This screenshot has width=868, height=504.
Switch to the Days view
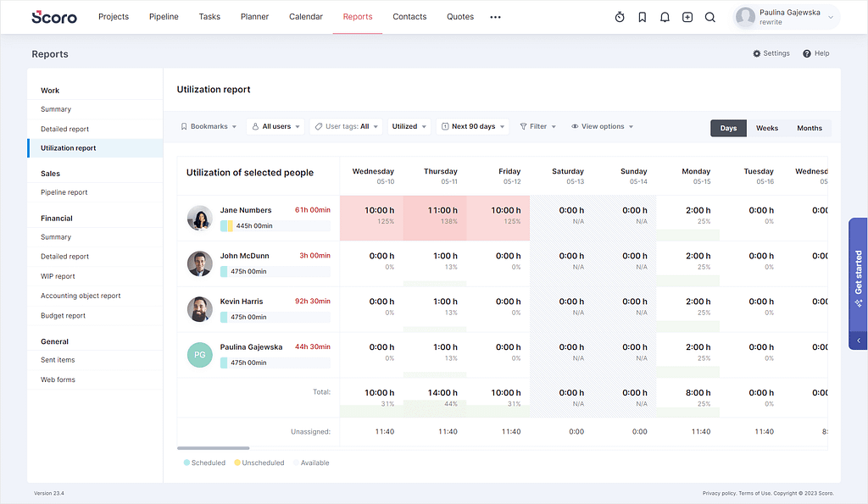728,128
